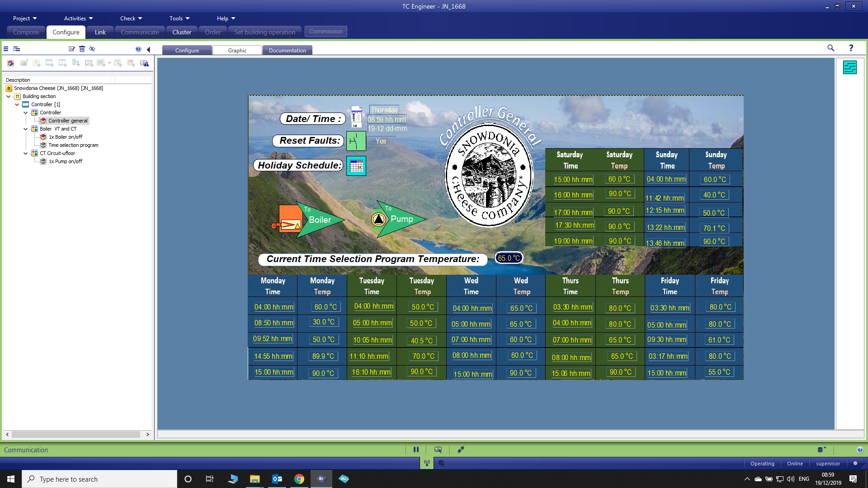Screen dimensions: 868x488
Task: Click the horizontal scrollbar in tree panel
Action: [x=75, y=434]
